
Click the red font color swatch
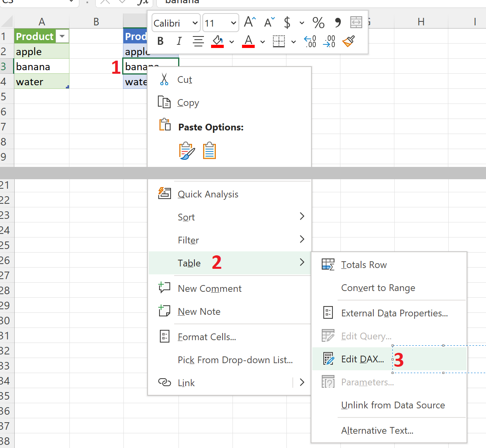(248, 41)
